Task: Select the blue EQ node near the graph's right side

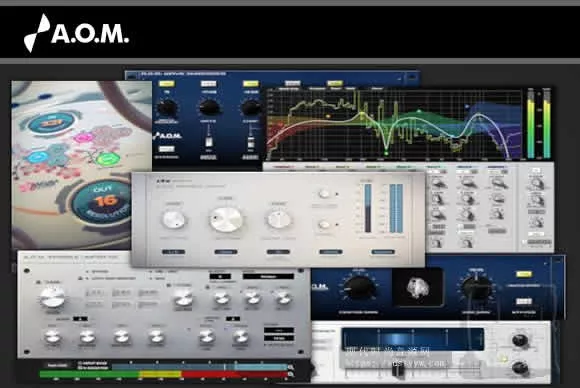Action: click(x=467, y=107)
